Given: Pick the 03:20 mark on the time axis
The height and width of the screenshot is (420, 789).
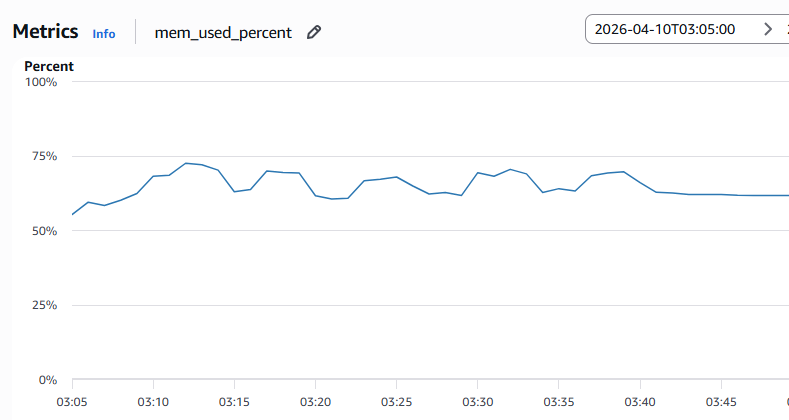Looking at the screenshot, I should (315, 402).
